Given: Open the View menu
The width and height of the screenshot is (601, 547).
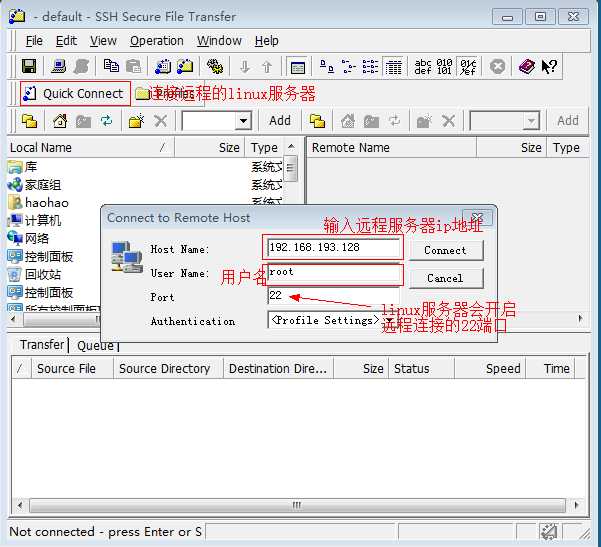Looking at the screenshot, I should click(103, 41).
